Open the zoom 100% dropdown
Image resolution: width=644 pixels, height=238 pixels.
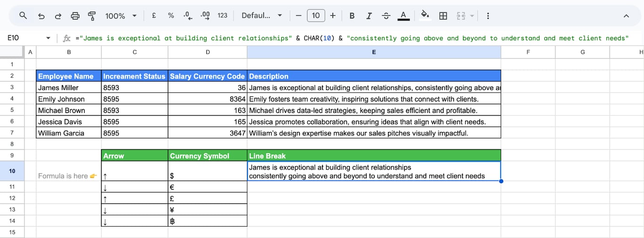click(x=121, y=16)
